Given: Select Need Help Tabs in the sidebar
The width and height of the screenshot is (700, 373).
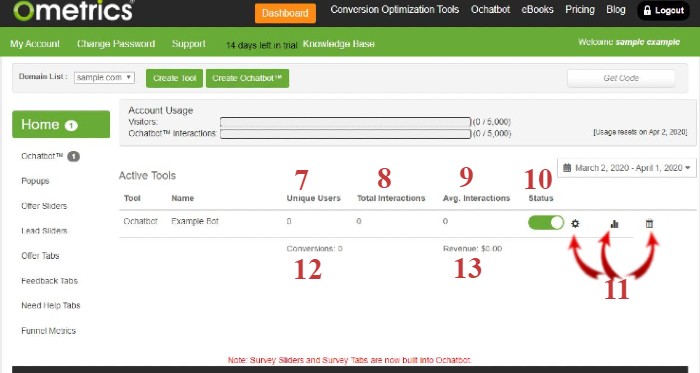Looking at the screenshot, I should pyautogui.click(x=51, y=305).
